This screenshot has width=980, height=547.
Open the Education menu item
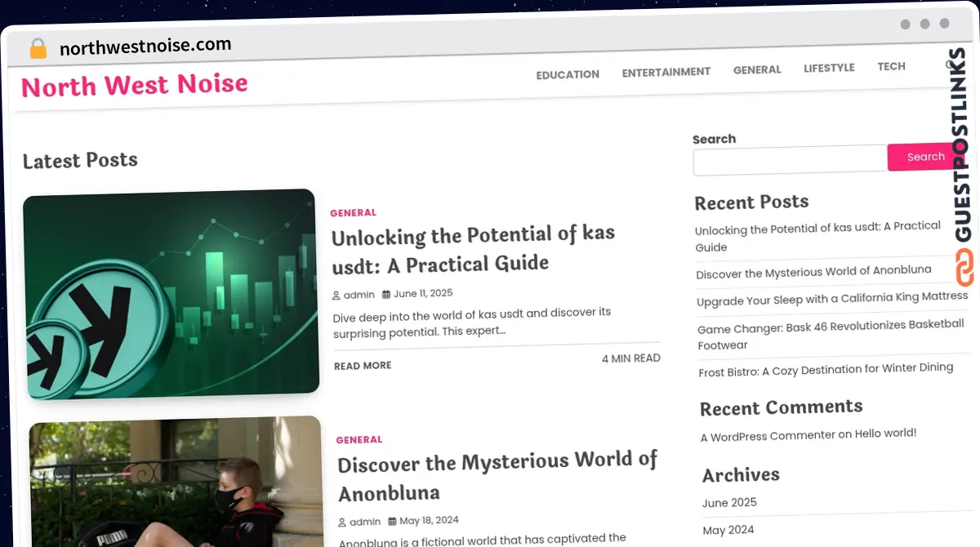(x=568, y=74)
